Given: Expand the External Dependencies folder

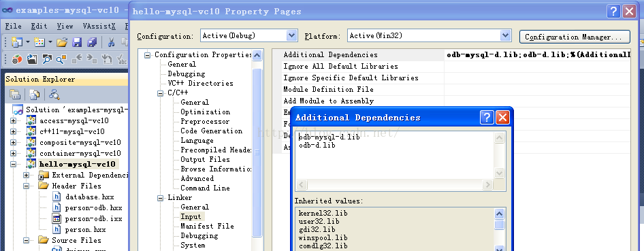Looking at the screenshot, I should click(x=27, y=175).
